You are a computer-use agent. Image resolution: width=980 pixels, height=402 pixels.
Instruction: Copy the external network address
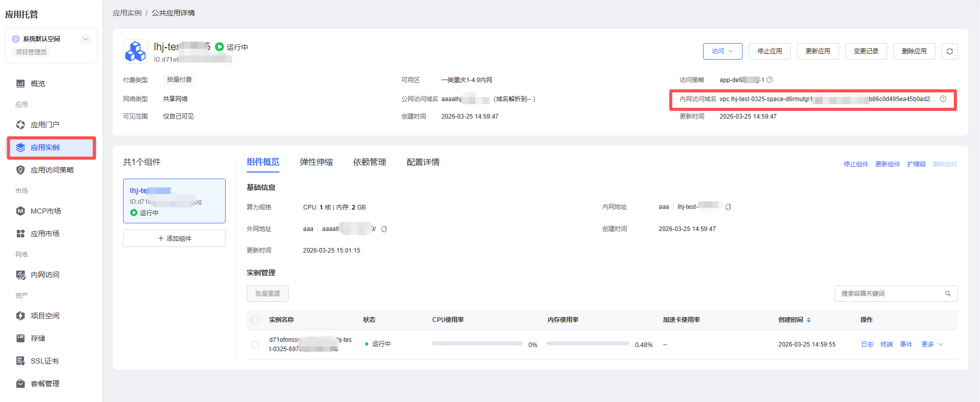(x=384, y=229)
